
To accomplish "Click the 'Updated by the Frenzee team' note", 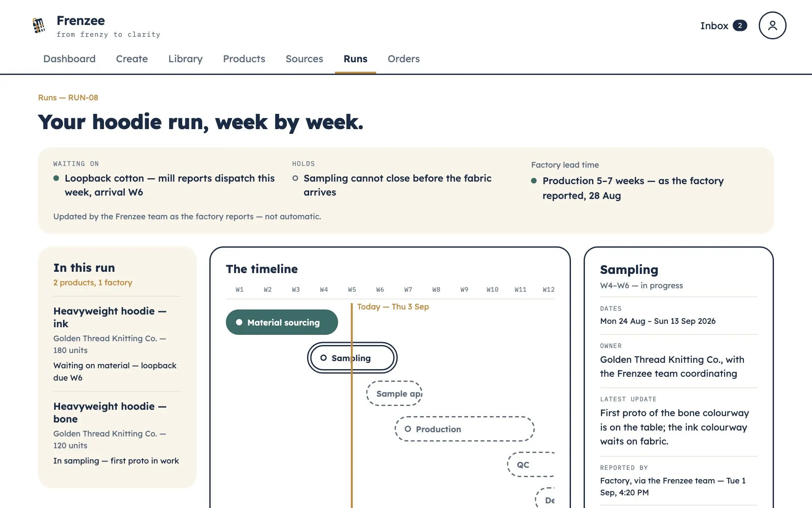I will click(187, 216).
